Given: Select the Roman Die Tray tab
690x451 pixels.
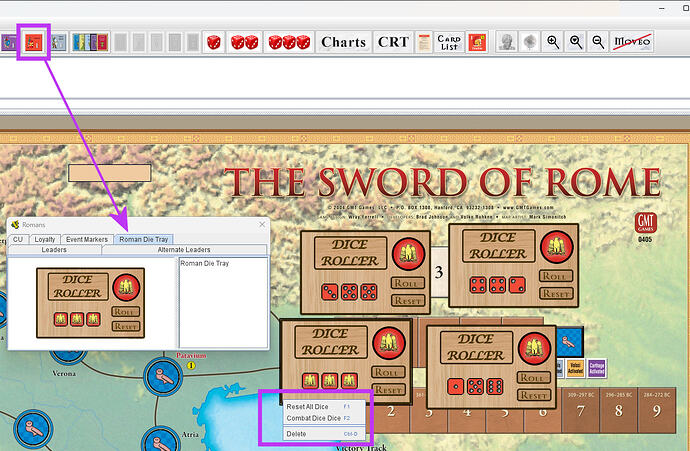Looking at the screenshot, I should 143,239.
